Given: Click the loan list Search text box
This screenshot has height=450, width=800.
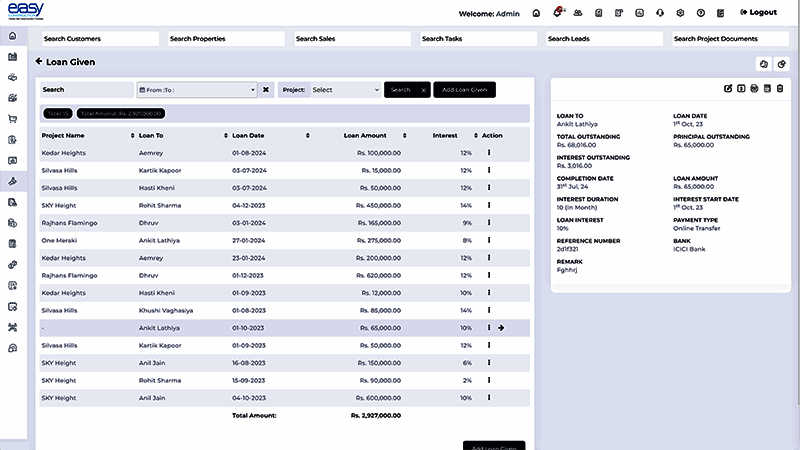Looking at the screenshot, I should pyautogui.click(x=87, y=90).
